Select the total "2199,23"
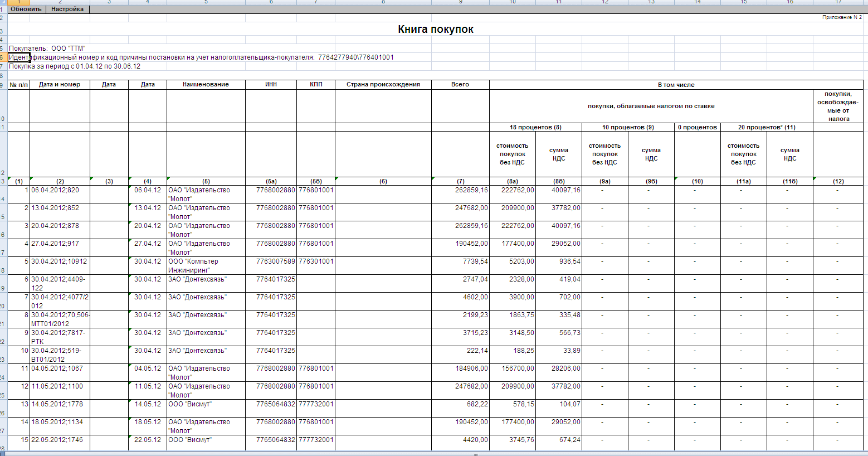The width and height of the screenshot is (868, 456). (x=460, y=319)
